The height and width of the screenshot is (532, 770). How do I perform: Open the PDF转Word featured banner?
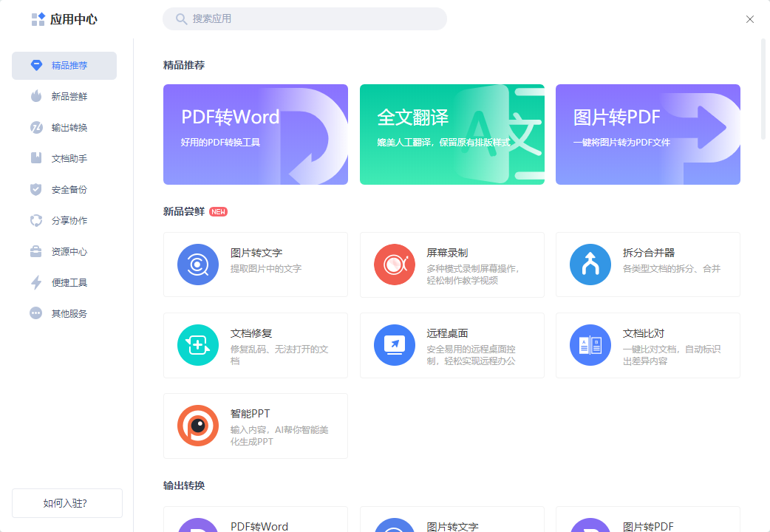[255, 134]
